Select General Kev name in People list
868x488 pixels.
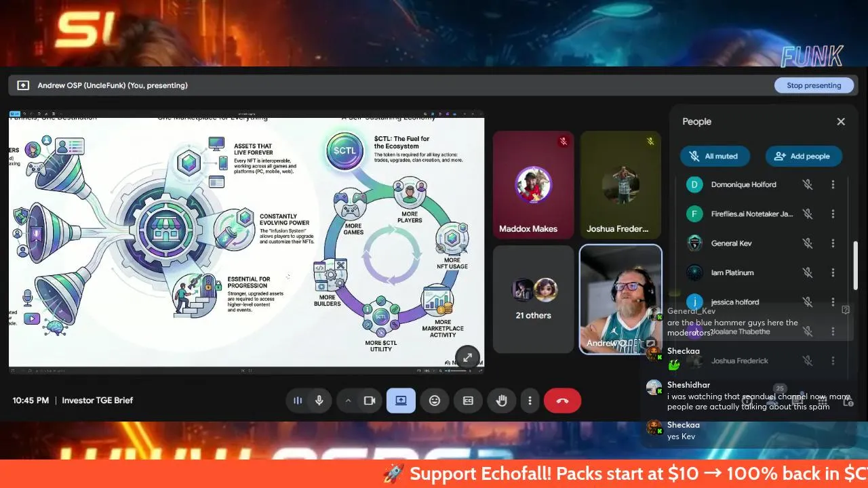click(731, 243)
